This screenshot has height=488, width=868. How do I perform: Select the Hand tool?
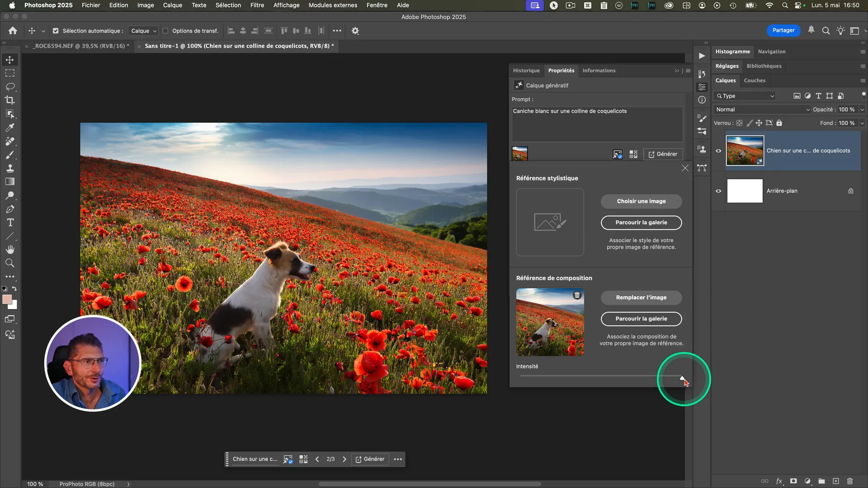pyautogui.click(x=9, y=249)
